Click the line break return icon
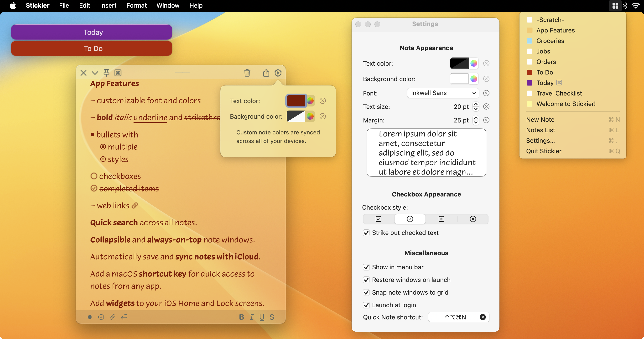Viewport: 644px width, 339px height. 124,317
